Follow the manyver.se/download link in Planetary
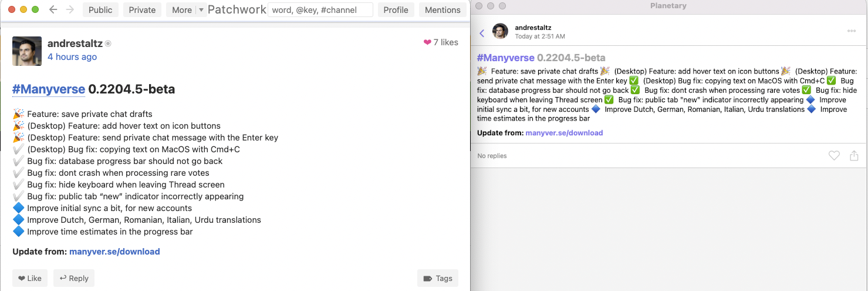Image resolution: width=868 pixels, height=291 pixels. coord(564,133)
